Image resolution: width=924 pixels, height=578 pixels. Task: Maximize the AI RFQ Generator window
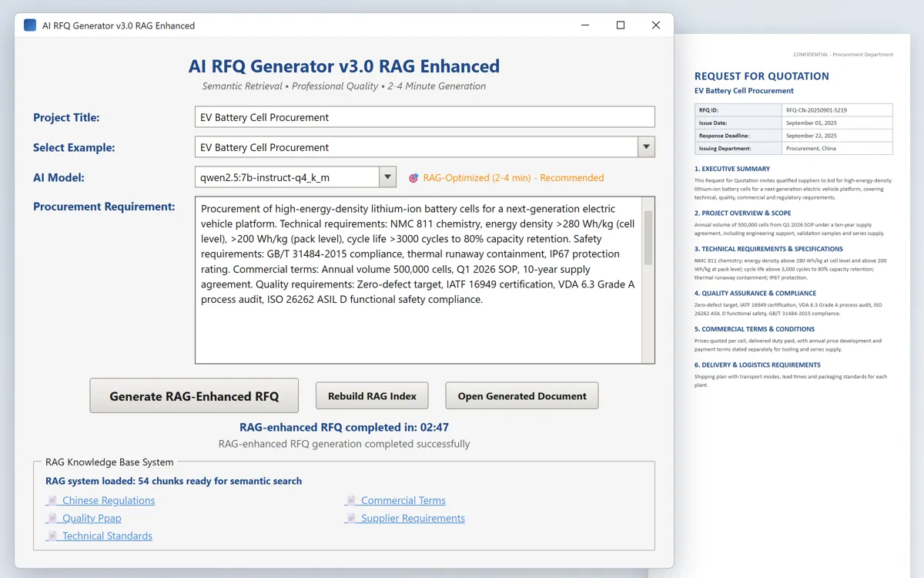coord(621,25)
